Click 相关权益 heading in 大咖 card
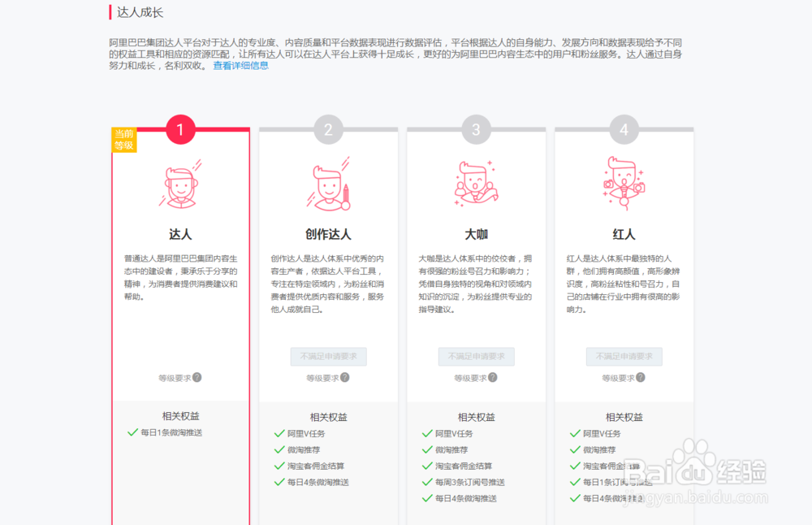Viewport: 812px width, 525px height. tap(476, 417)
